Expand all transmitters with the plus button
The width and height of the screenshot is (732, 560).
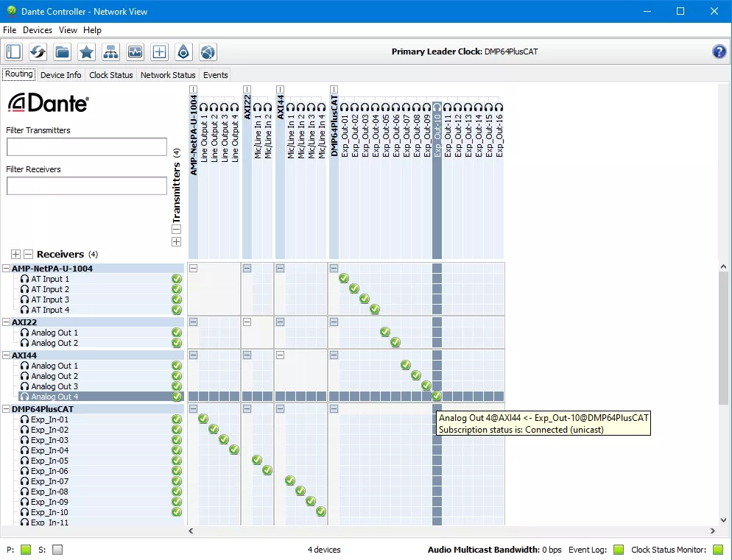click(177, 241)
